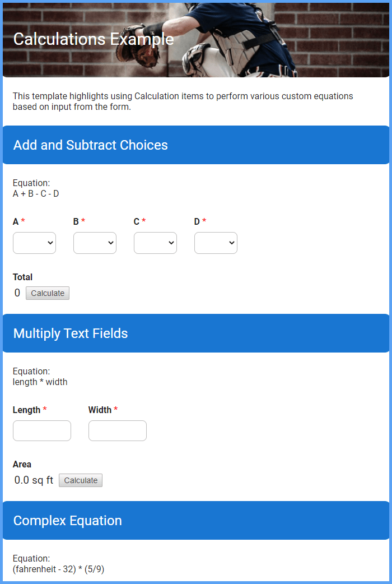Click inside the Length input field
The height and width of the screenshot is (584, 392).
(41, 430)
